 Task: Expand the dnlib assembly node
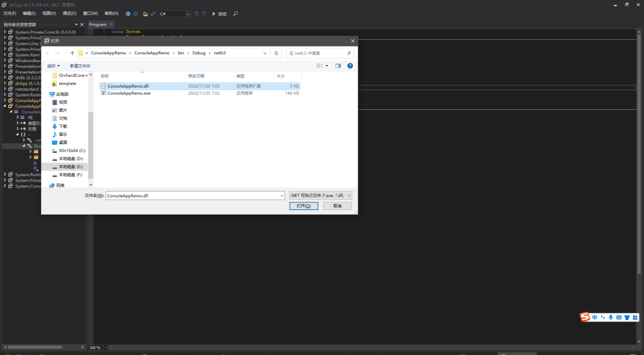[5, 77]
